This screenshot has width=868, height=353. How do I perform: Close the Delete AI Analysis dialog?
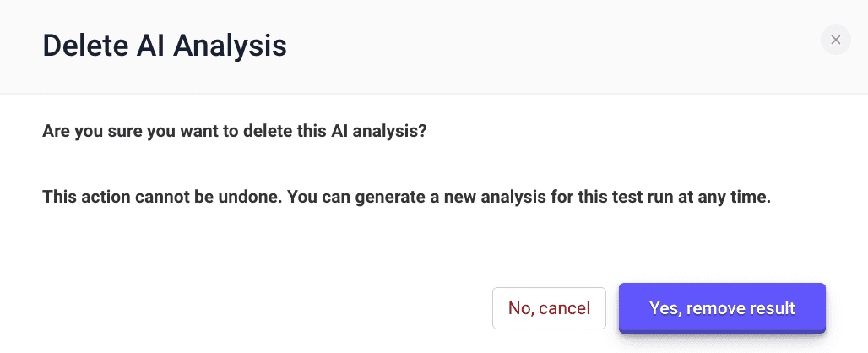tap(835, 40)
